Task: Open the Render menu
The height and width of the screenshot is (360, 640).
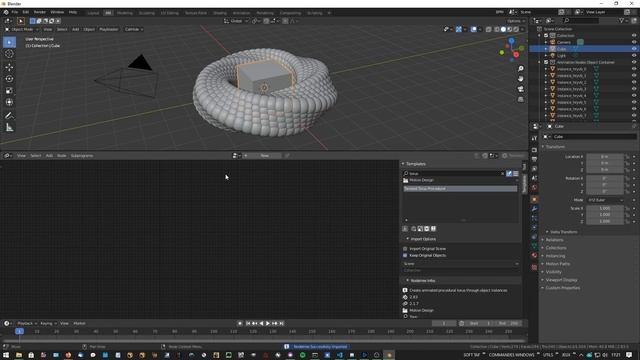Action: tap(40, 12)
